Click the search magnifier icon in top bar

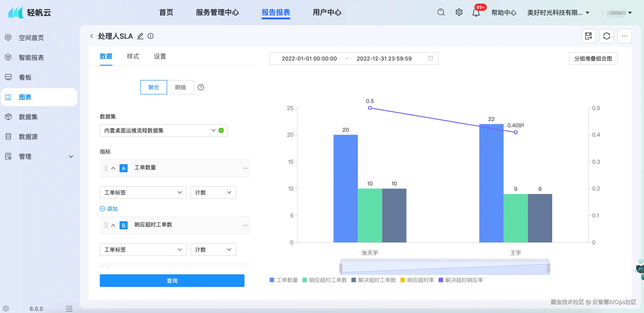click(x=441, y=12)
